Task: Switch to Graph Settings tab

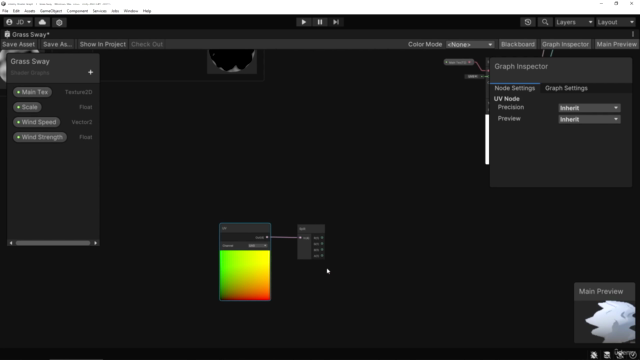Action: click(566, 88)
